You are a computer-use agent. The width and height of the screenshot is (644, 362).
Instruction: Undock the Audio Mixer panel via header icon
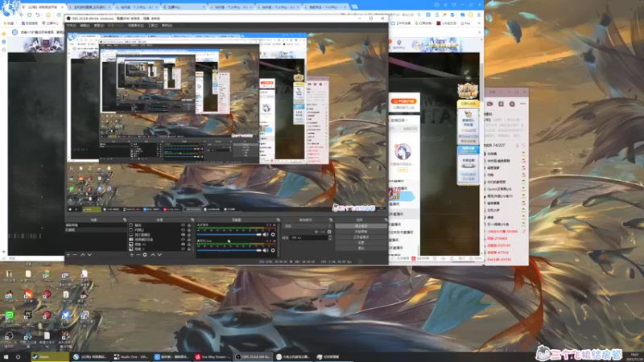tap(278, 220)
